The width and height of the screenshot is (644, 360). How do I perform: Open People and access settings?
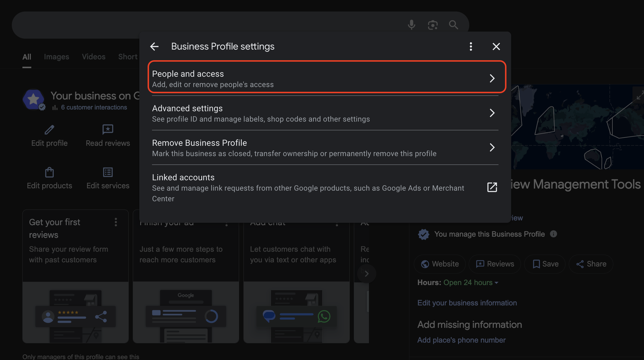[327, 78]
